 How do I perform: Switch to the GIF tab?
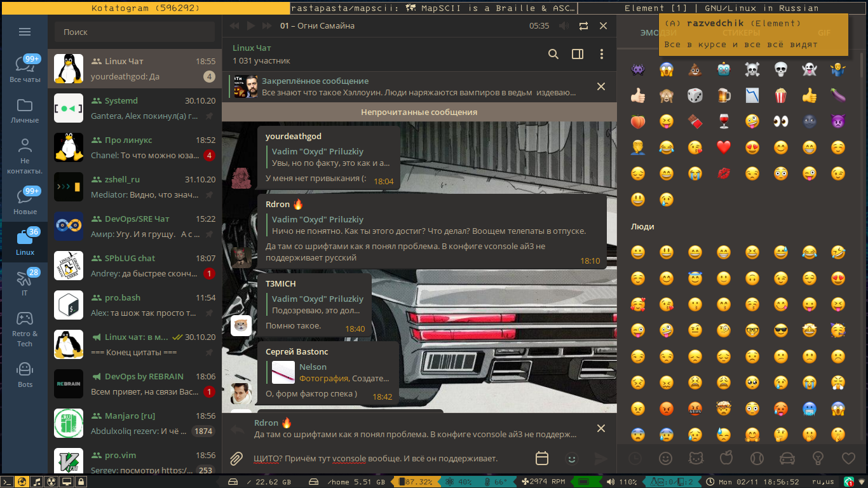824,32
